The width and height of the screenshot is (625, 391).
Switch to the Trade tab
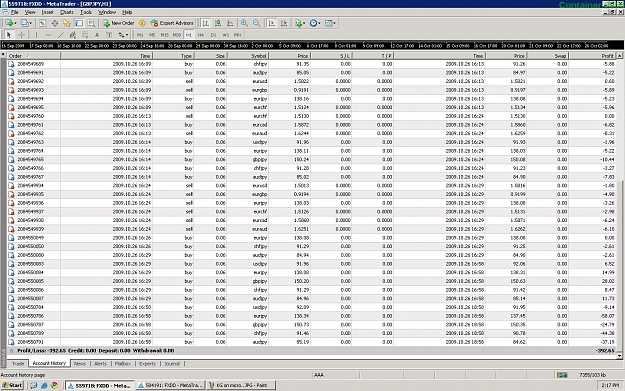18,363
